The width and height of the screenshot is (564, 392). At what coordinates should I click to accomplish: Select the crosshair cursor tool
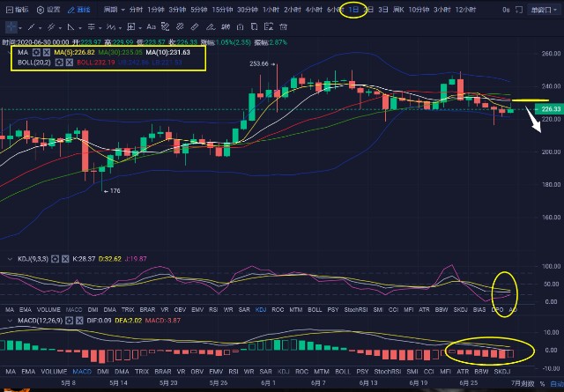point(11,27)
